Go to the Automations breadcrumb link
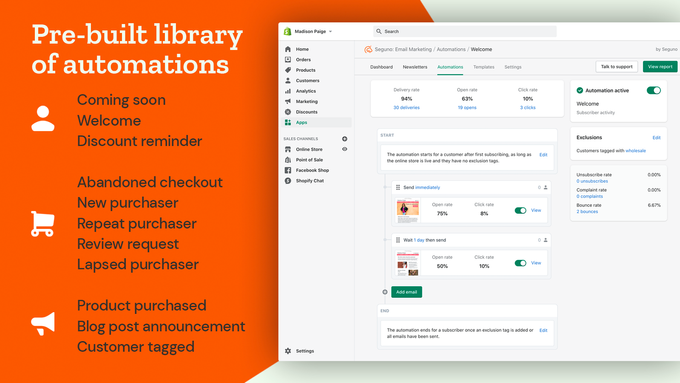The image size is (680, 383). [451, 49]
